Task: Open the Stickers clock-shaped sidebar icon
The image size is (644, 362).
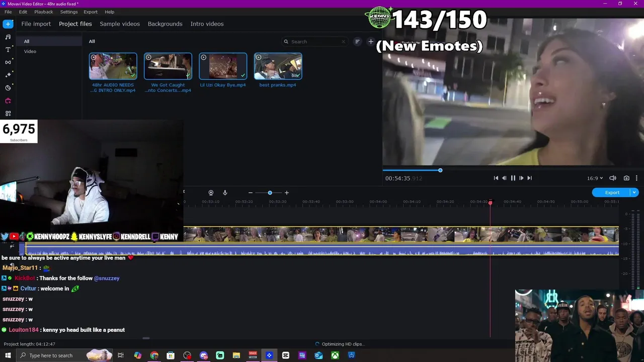Action: [x=8, y=87]
